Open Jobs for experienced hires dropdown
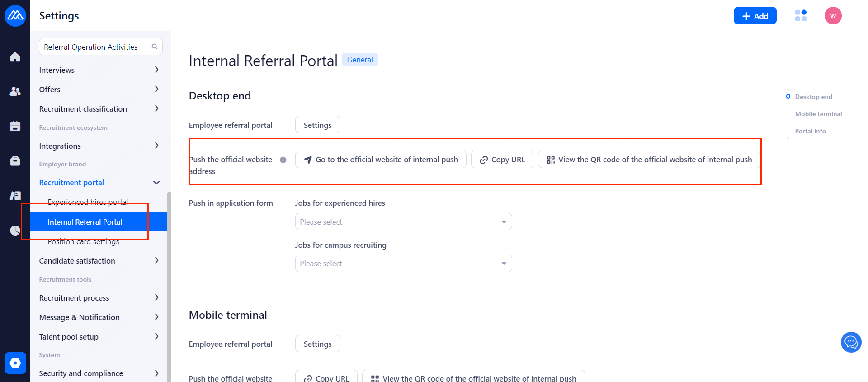 pyautogui.click(x=403, y=222)
